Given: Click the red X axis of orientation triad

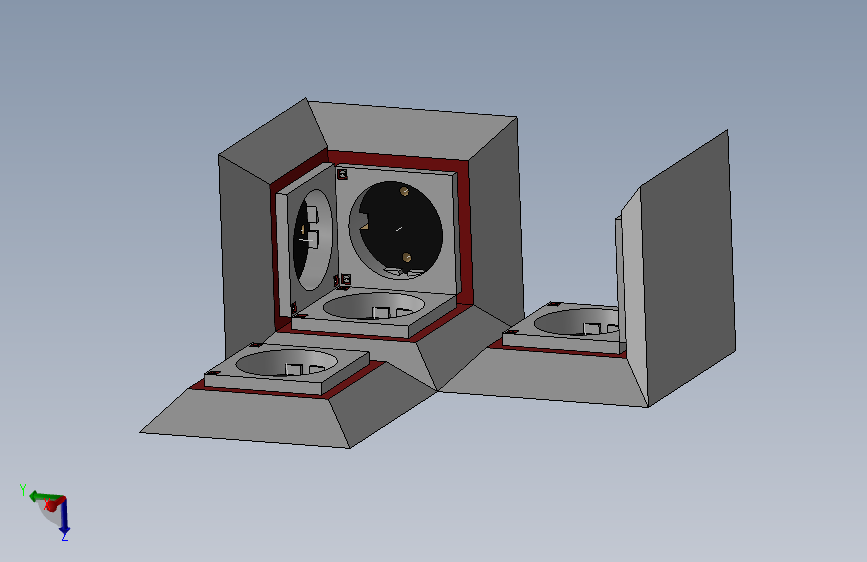Looking at the screenshot, I should pyautogui.click(x=51, y=505).
